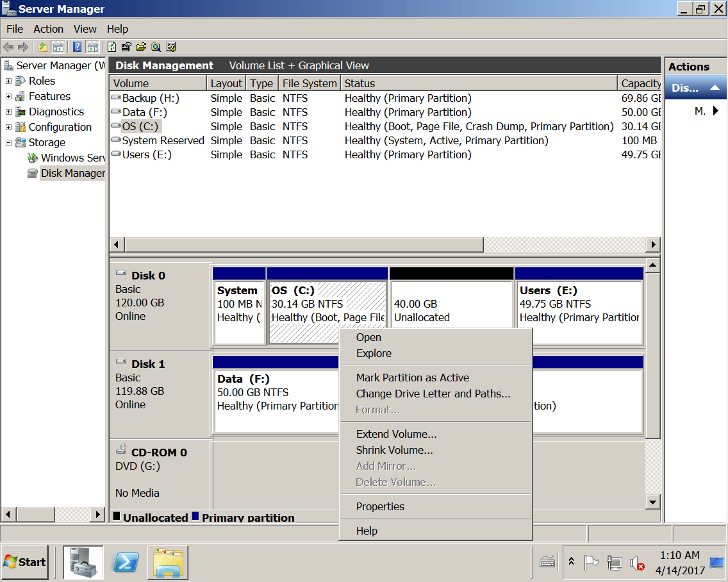Expand the Diagnostics tree node
This screenshot has width=728, height=582.
8,112
